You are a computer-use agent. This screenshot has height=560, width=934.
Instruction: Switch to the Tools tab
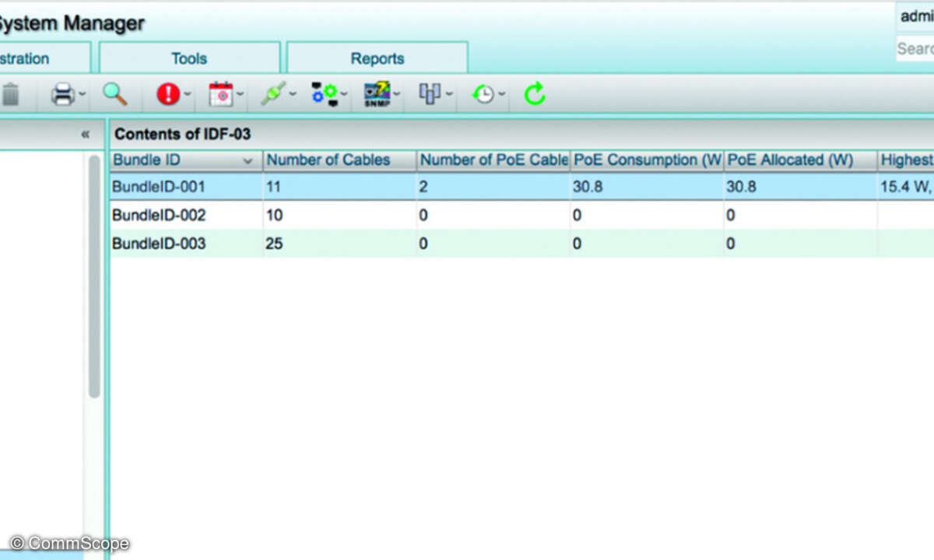(x=189, y=58)
